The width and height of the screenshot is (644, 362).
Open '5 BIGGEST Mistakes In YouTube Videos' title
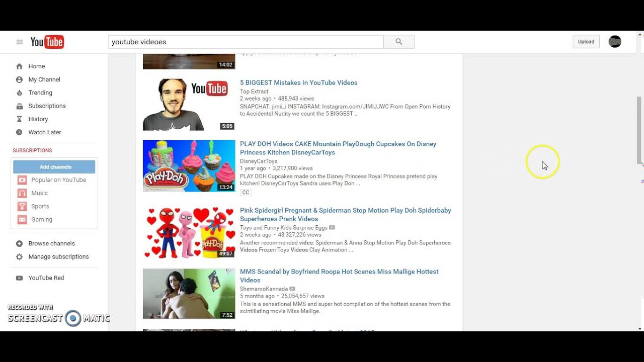click(298, 83)
